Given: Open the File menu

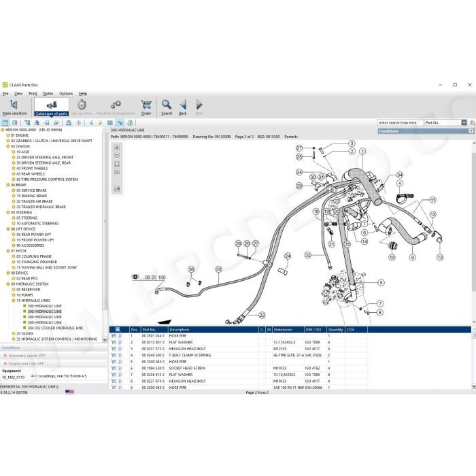Looking at the screenshot, I should coord(5,94).
